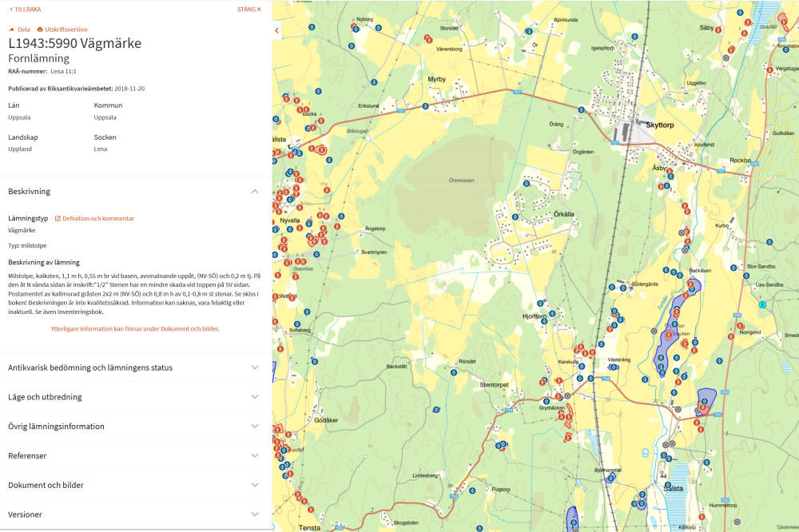This screenshot has width=799, height=532.
Task: Expand the Dokument och bilder section
Action: 136,485
